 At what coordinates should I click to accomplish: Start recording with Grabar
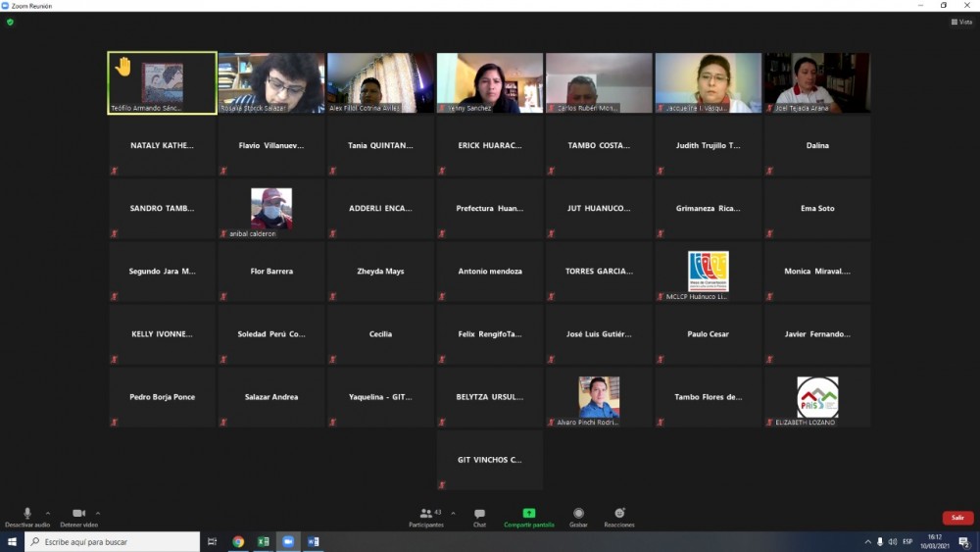[x=578, y=516]
